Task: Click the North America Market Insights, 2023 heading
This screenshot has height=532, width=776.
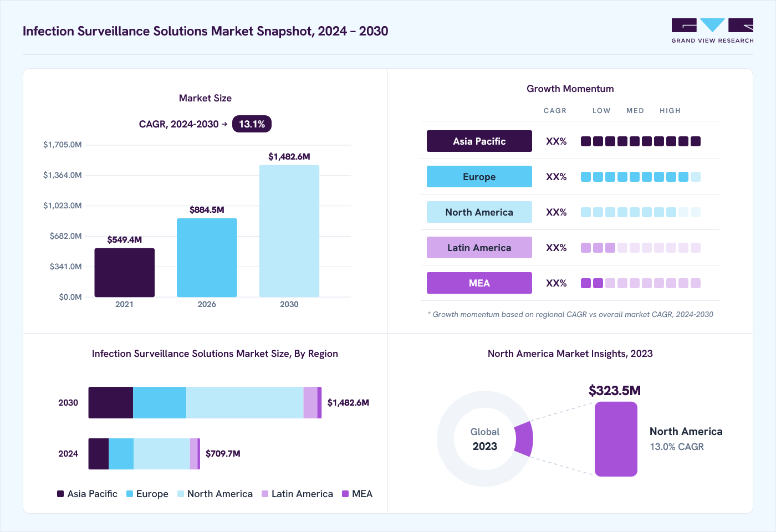Action: point(570,354)
